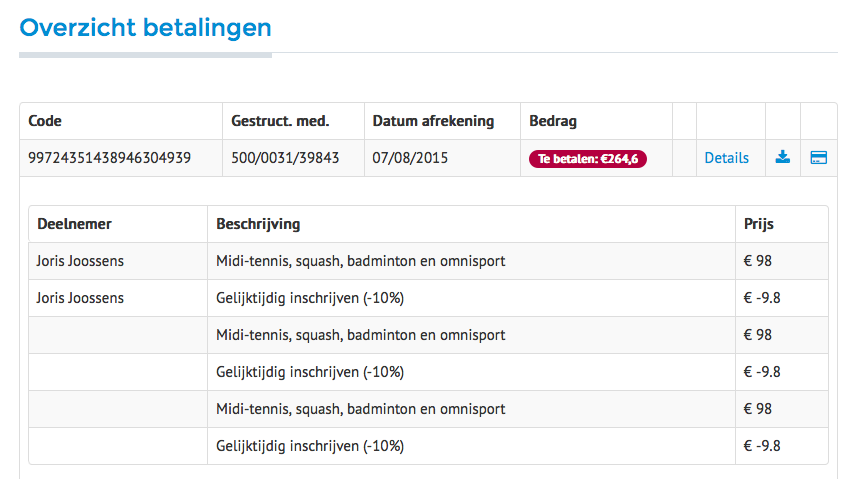Select the date 07/08/2015
The image size is (854, 479).
(x=410, y=158)
